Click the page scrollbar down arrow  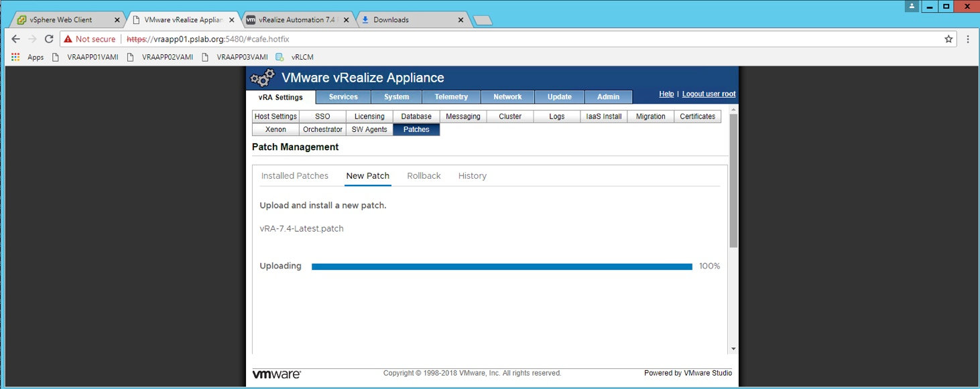[x=733, y=349]
